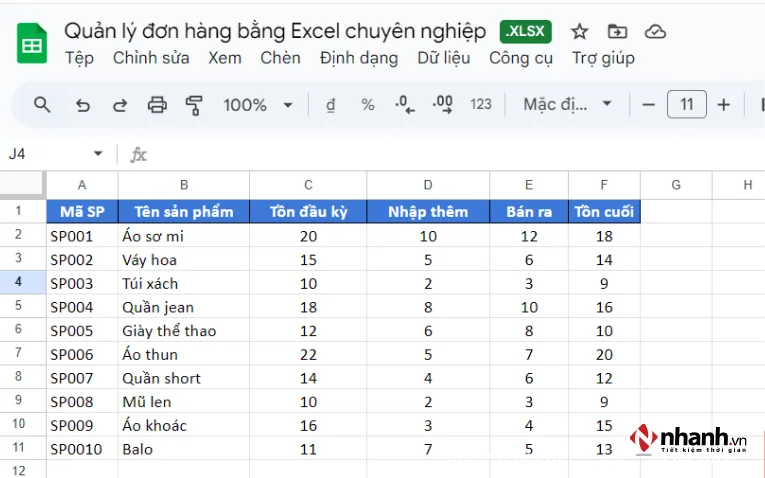Viewport: 765px width, 478px height.
Task: Select cell B2 containing Áo sơ mi
Action: tap(183, 236)
